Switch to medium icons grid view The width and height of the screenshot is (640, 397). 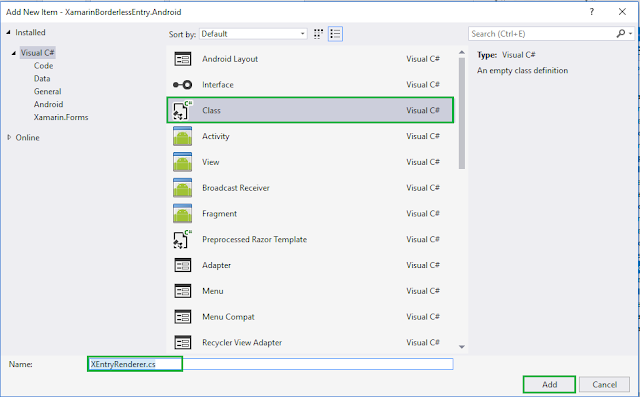318,34
